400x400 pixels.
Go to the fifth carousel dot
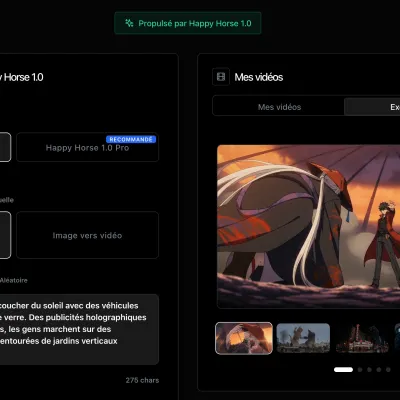tap(388, 369)
